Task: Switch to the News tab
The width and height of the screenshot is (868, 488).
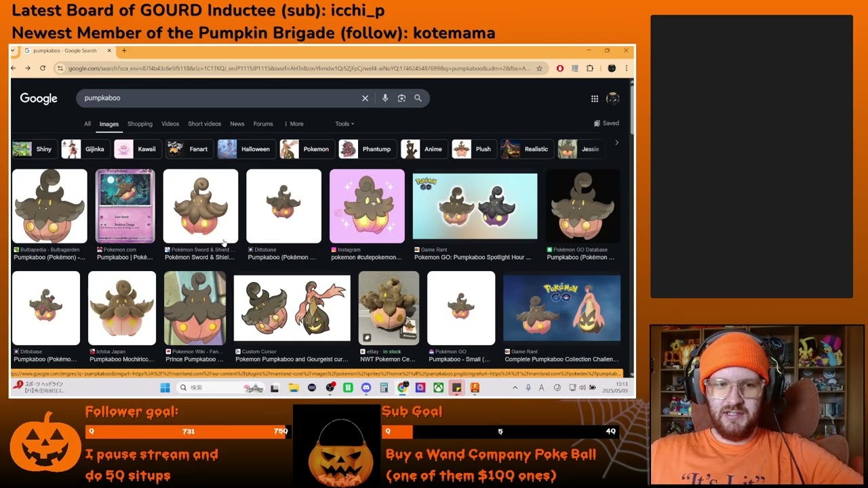Action: pos(237,124)
